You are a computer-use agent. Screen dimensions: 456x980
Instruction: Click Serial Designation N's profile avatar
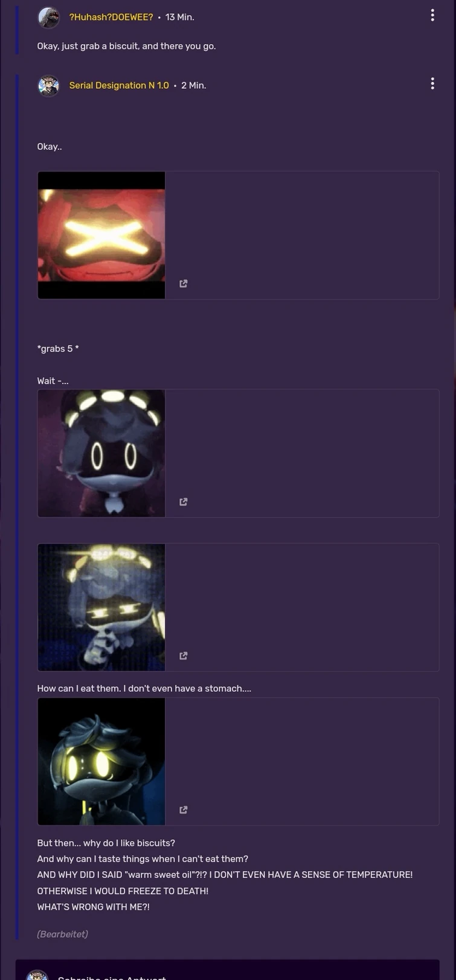point(48,86)
